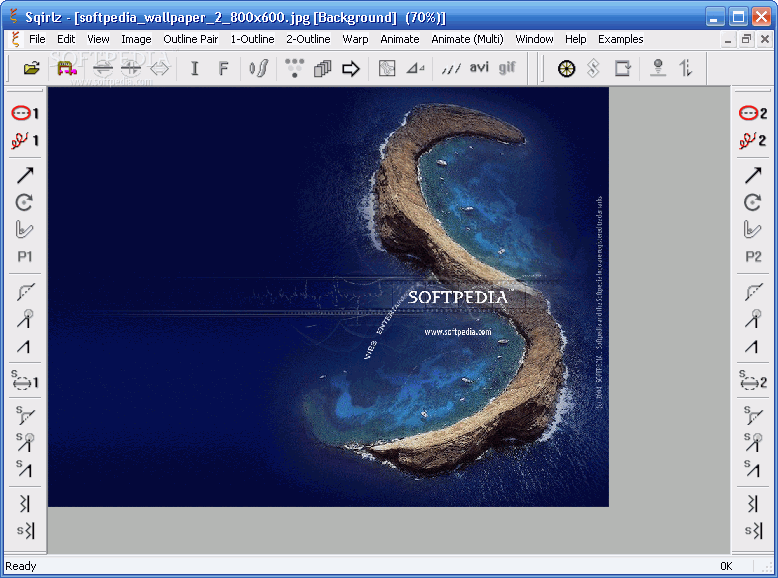Open the Window menu

click(534, 39)
